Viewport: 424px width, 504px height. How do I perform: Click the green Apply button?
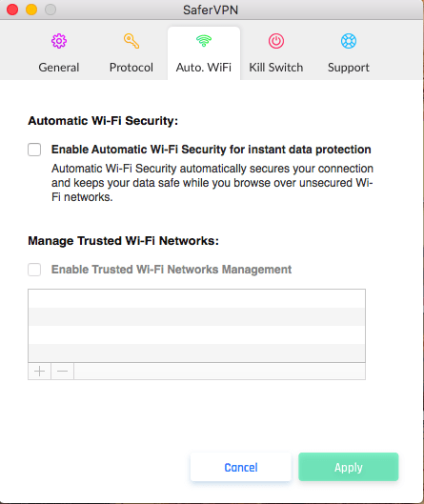[349, 467]
